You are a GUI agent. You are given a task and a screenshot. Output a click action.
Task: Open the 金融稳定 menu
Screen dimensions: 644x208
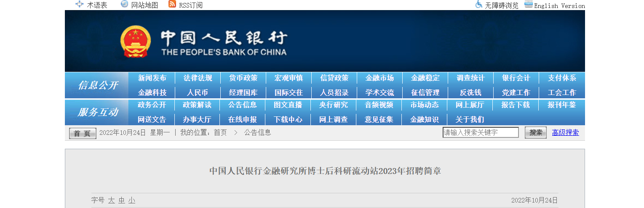[x=425, y=78]
